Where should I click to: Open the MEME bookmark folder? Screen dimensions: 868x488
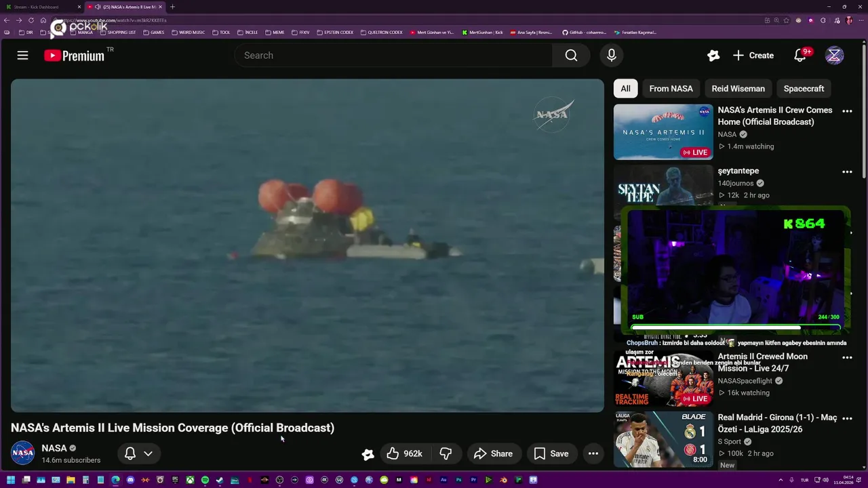[275, 32]
